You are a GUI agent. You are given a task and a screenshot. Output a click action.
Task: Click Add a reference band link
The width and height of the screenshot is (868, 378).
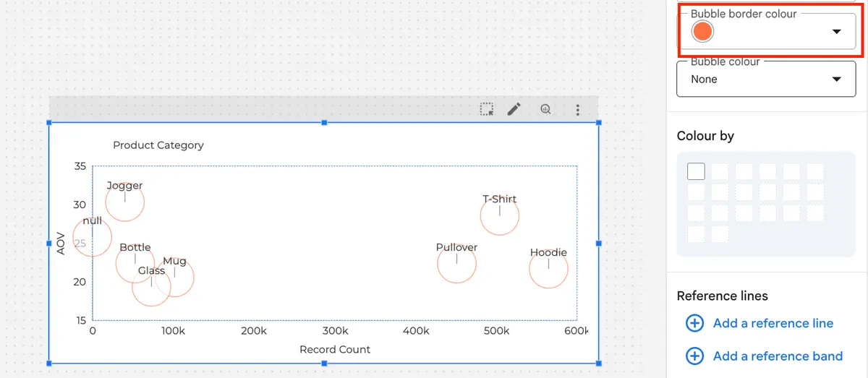click(778, 356)
